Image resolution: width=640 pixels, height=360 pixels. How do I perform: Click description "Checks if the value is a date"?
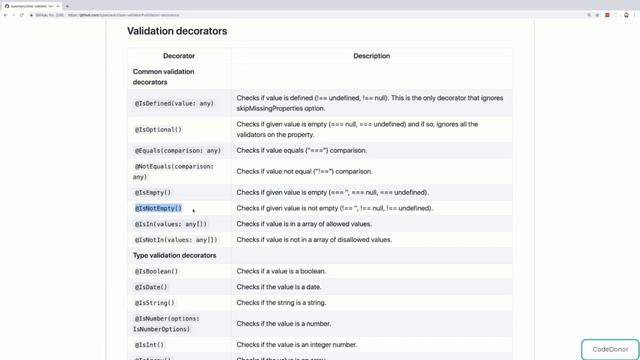279,287
